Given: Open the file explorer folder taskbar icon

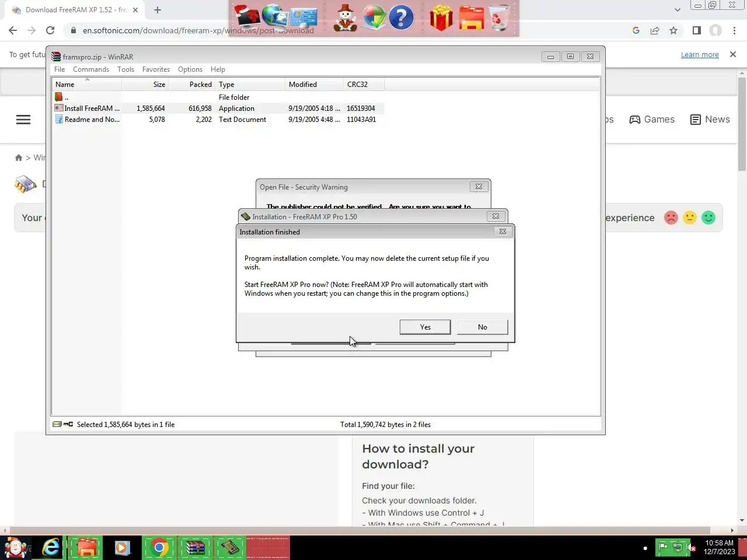Looking at the screenshot, I should point(87,548).
